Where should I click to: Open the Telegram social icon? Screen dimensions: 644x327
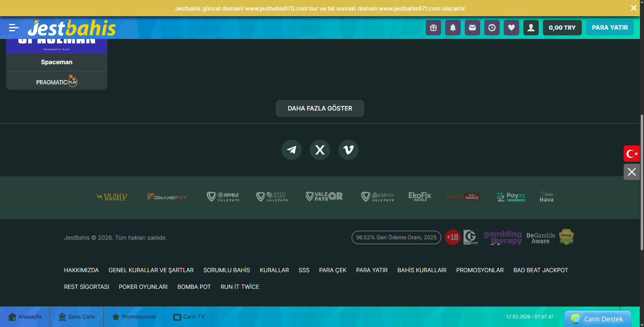click(292, 150)
